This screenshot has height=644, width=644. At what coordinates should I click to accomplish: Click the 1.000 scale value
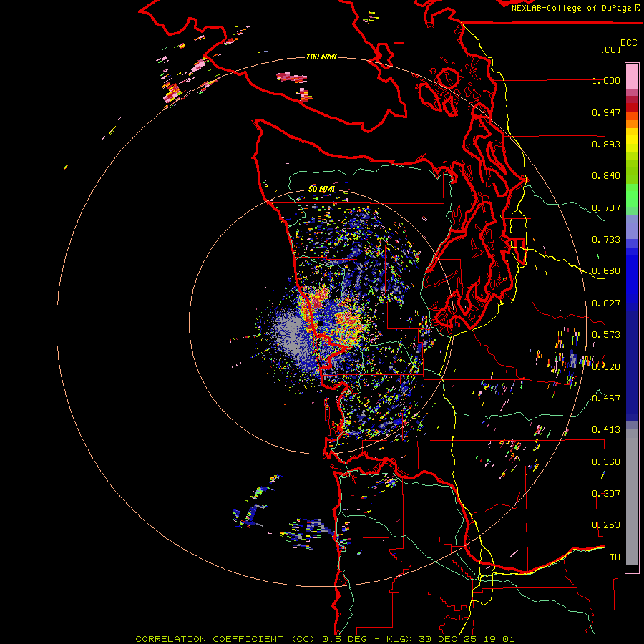pyautogui.click(x=606, y=80)
